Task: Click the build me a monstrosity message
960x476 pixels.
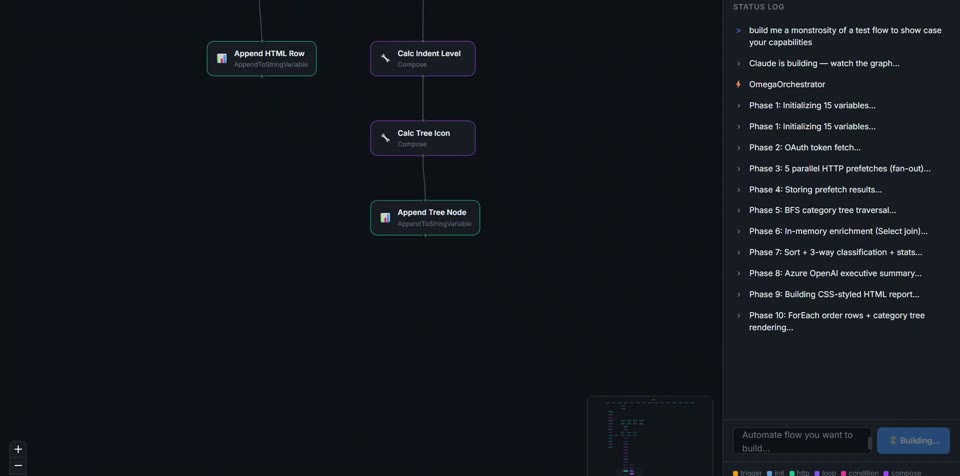Action: [845, 37]
